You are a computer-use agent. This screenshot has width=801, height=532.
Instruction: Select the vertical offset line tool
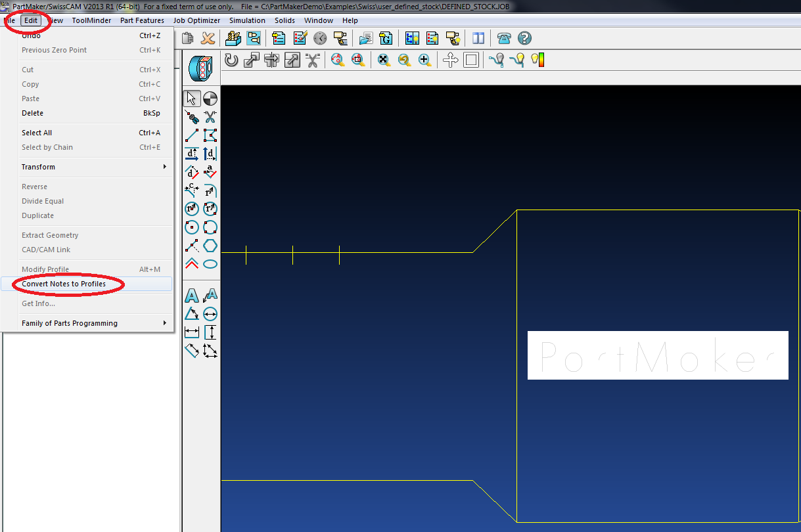(x=210, y=154)
